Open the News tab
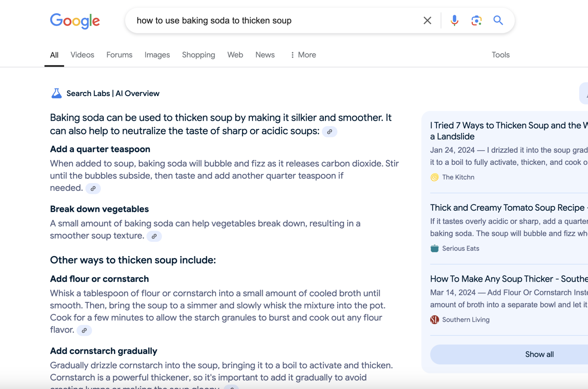The image size is (588, 389). pyautogui.click(x=264, y=55)
